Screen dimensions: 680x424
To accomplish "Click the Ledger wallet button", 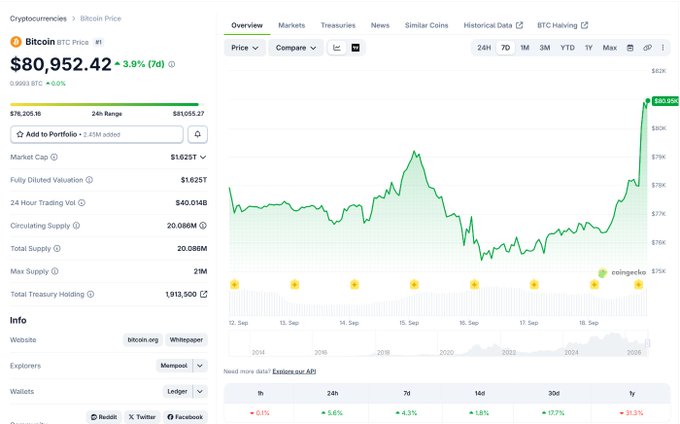I will [177, 391].
